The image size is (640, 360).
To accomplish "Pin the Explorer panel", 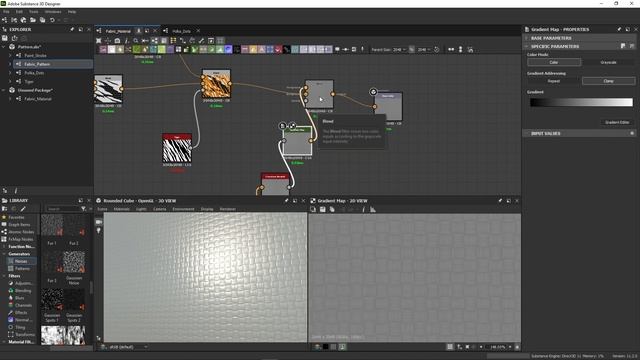I will pyautogui.click(x=72, y=29).
